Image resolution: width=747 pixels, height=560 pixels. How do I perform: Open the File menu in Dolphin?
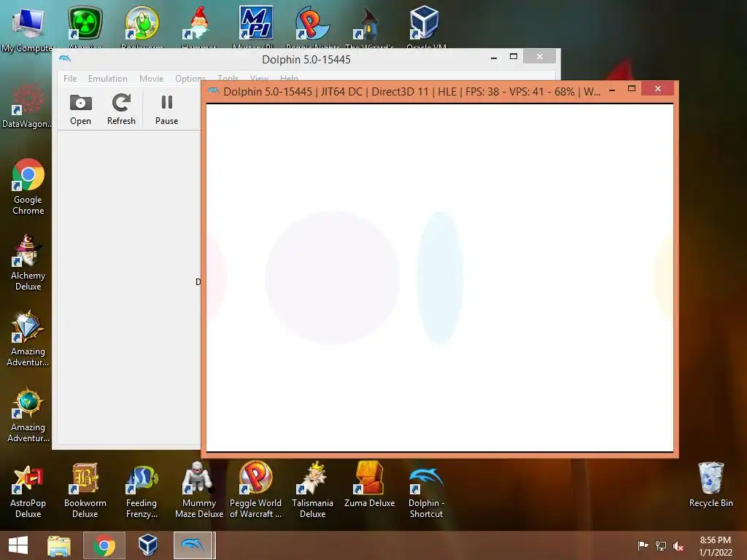pos(70,79)
